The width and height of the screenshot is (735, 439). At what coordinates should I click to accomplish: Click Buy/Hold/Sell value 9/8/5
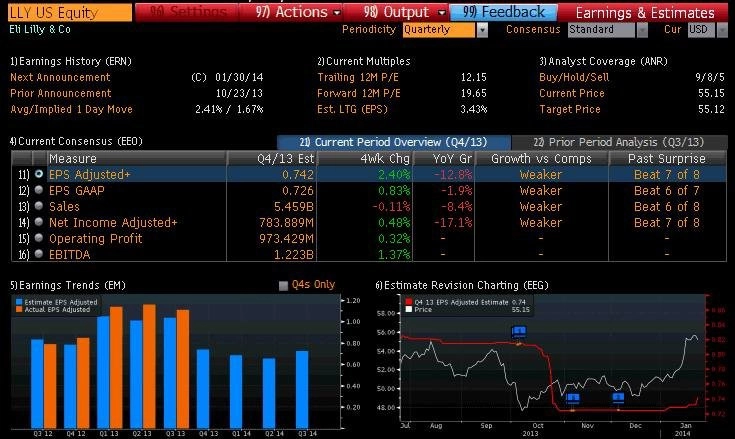click(710, 77)
